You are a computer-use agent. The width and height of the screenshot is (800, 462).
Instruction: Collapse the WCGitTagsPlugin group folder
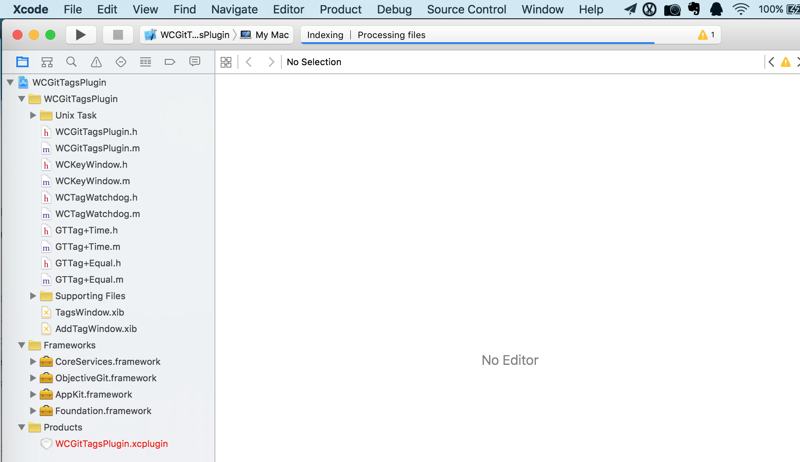coord(21,99)
